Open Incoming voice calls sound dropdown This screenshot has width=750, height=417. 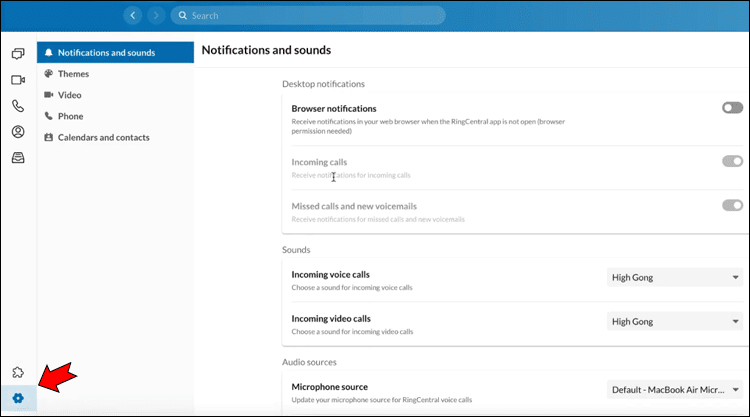675,277
